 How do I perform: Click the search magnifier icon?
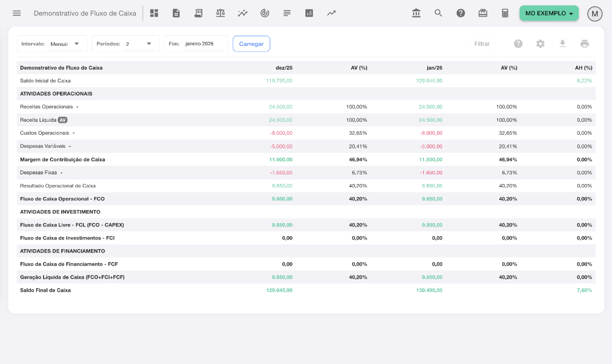(x=439, y=13)
